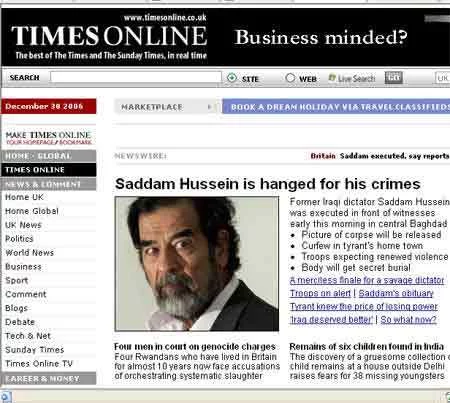
Task: Click the Troops on alert link
Action: click(320, 293)
